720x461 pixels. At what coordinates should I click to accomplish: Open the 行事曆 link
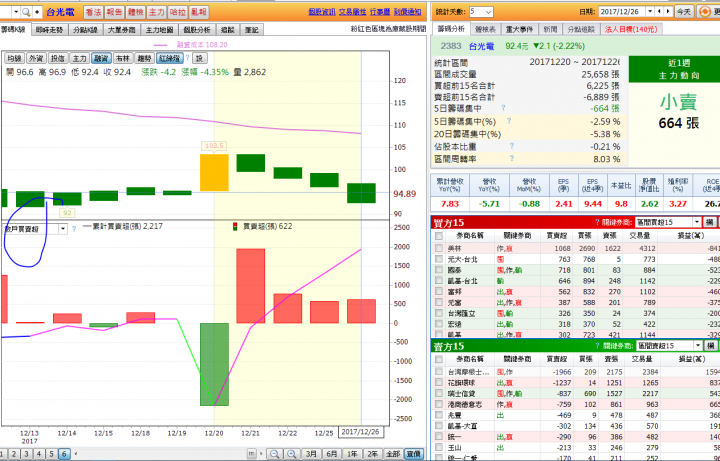[380, 12]
